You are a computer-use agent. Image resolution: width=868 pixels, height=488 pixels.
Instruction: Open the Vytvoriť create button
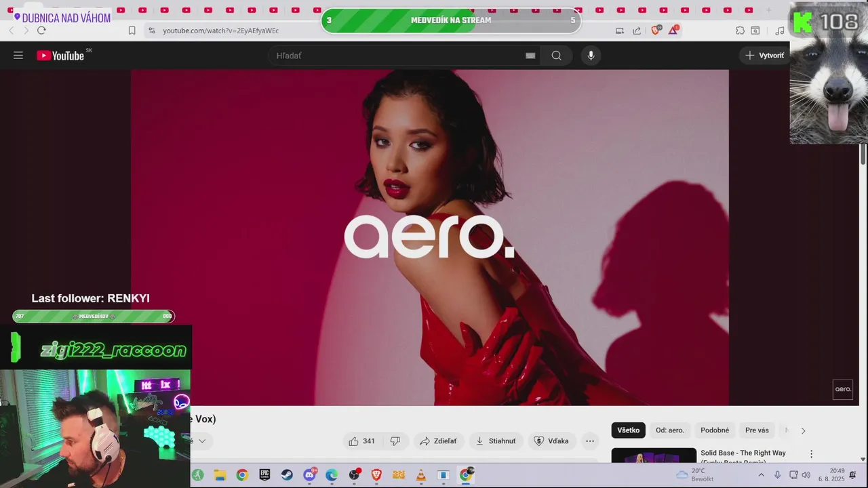764,56
